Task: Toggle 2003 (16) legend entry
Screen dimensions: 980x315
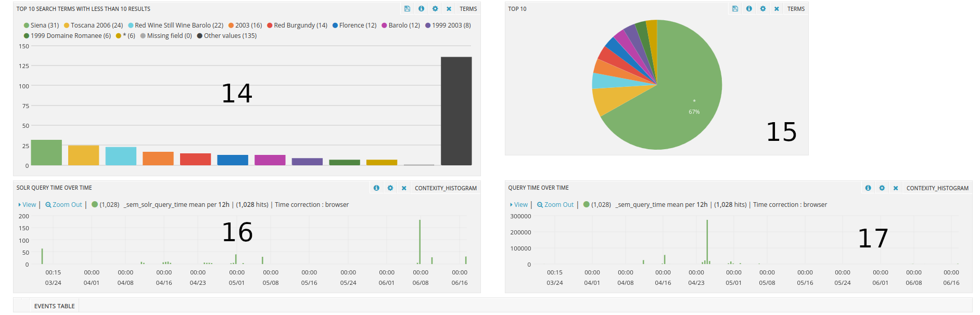Action: 245,25
